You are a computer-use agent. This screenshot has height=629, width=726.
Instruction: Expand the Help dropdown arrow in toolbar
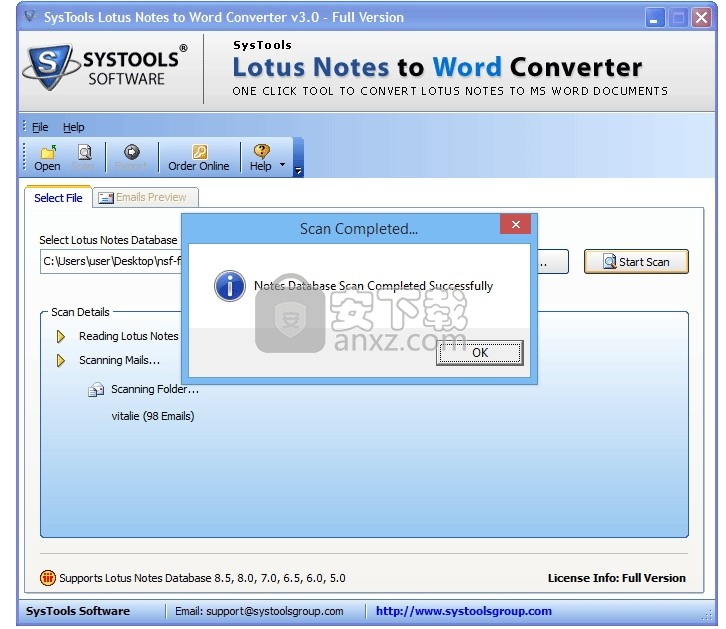pos(282,165)
